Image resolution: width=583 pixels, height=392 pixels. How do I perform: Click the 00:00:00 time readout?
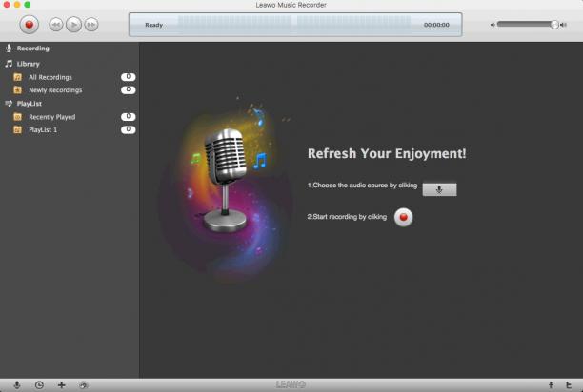[436, 25]
